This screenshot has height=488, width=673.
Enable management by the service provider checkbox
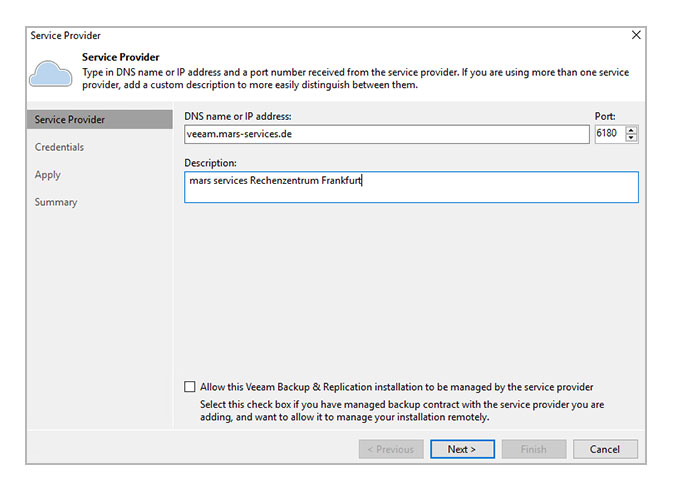[x=190, y=387]
